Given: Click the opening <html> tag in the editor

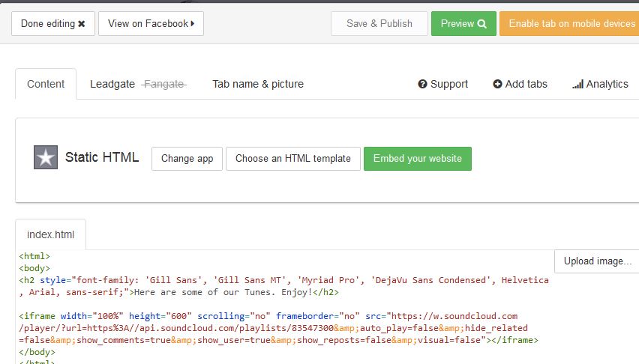Looking at the screenshot, I should [34, 255].
